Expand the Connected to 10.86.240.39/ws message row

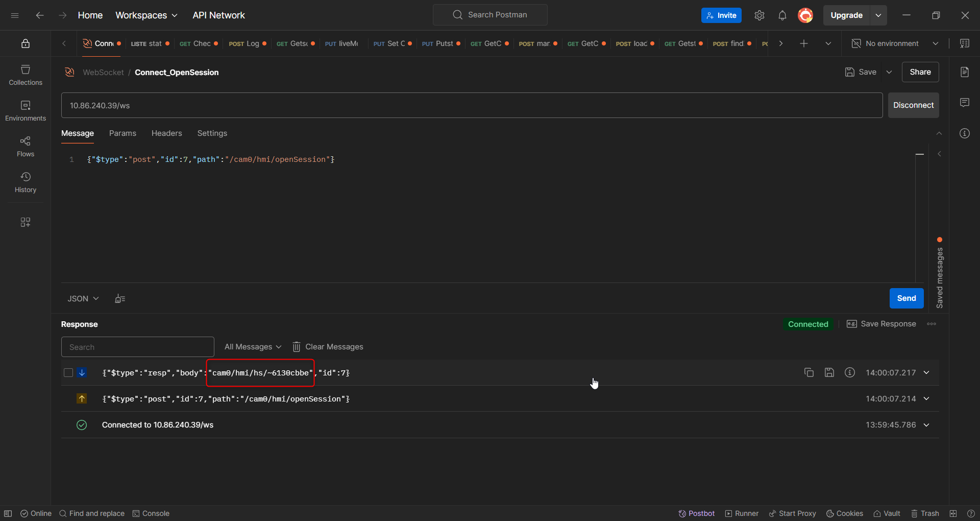click(x=927, y=424)
